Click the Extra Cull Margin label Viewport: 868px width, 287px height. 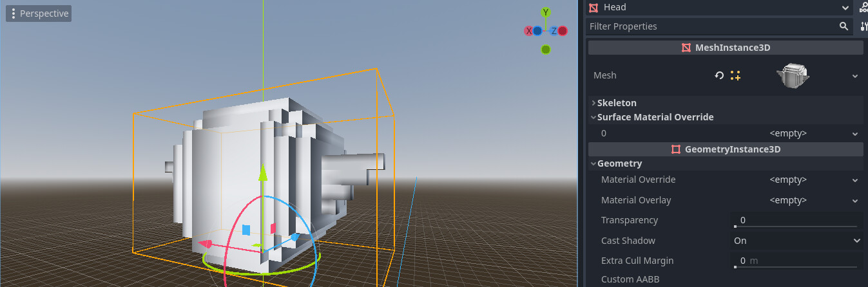point(637,261)
